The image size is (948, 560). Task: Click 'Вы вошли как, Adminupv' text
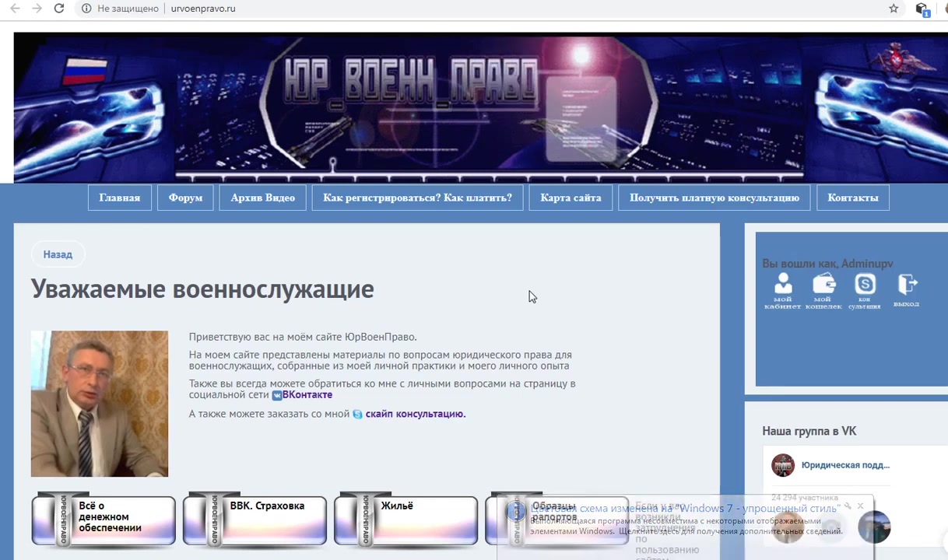[827, 264]
